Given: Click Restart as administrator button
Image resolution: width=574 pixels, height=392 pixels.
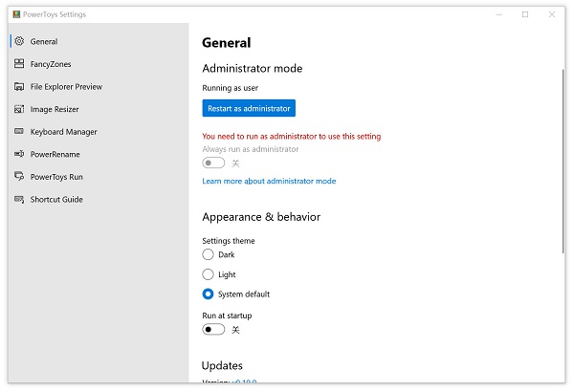Looking at the screenshot, I should pos(249,108).
